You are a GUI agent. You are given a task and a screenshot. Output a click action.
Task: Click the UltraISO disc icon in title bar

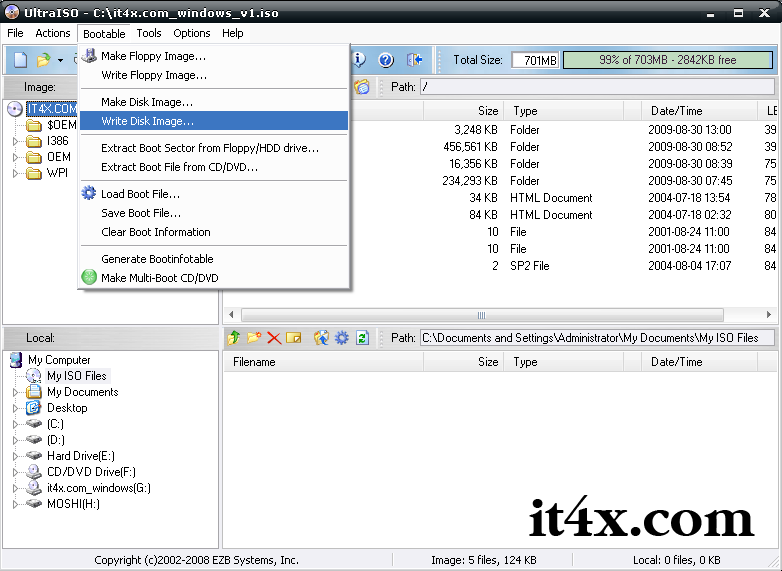pos(11,12)
